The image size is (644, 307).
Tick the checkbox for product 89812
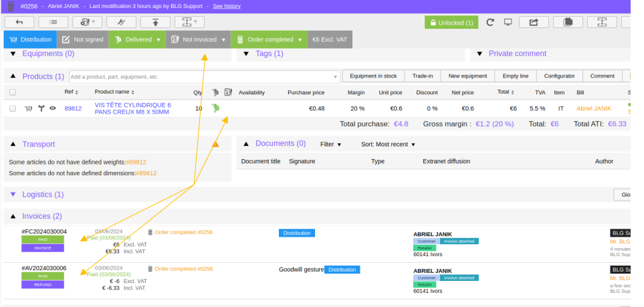click(13, 108)
